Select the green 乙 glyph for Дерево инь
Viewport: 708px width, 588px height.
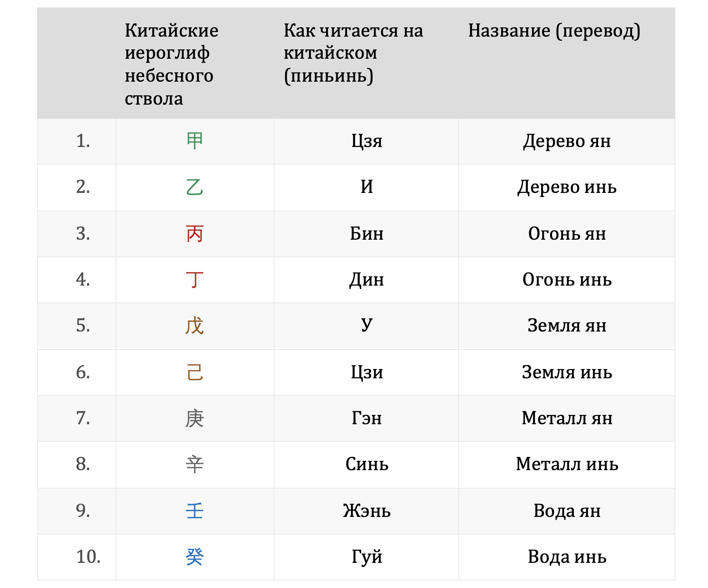[195, 187]
